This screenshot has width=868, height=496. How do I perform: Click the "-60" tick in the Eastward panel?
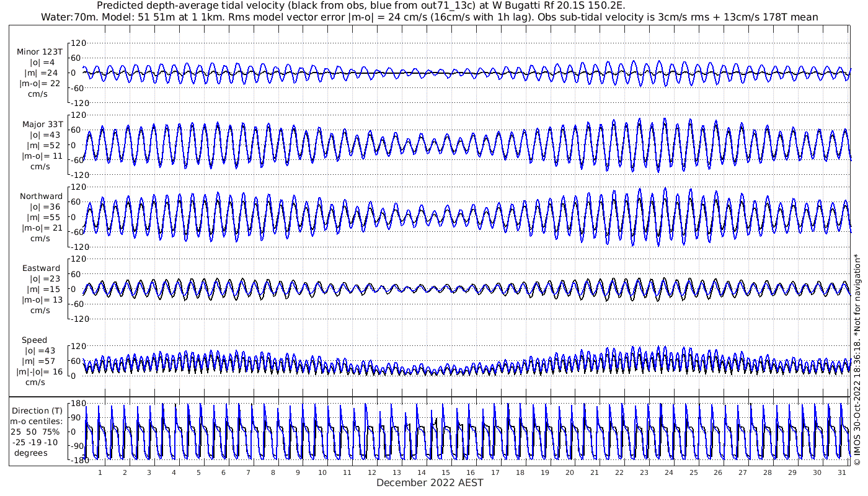(78, 303)
